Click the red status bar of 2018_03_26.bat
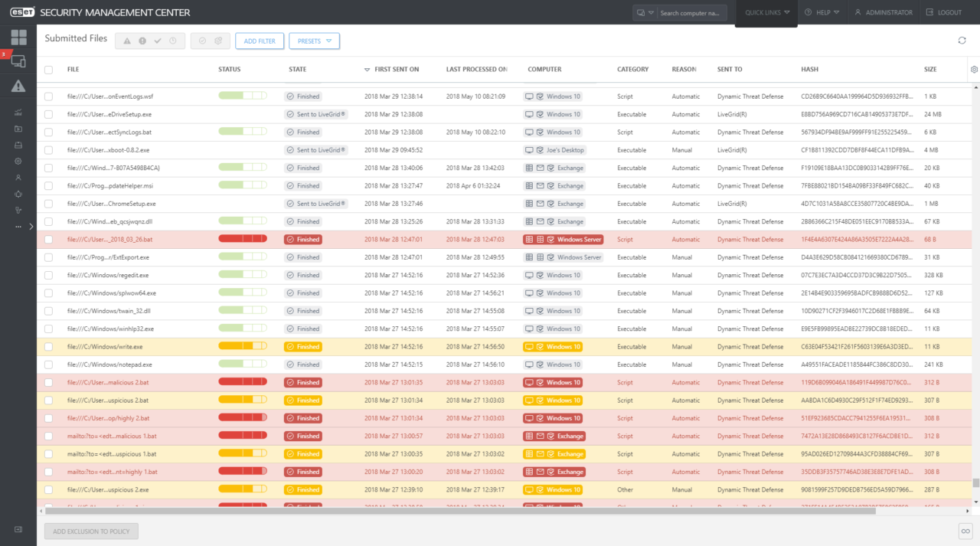 (x=242, y=240)
